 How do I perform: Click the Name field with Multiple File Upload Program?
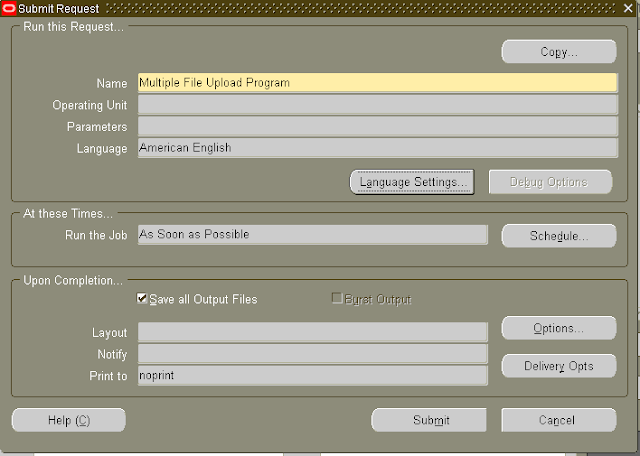378,83
